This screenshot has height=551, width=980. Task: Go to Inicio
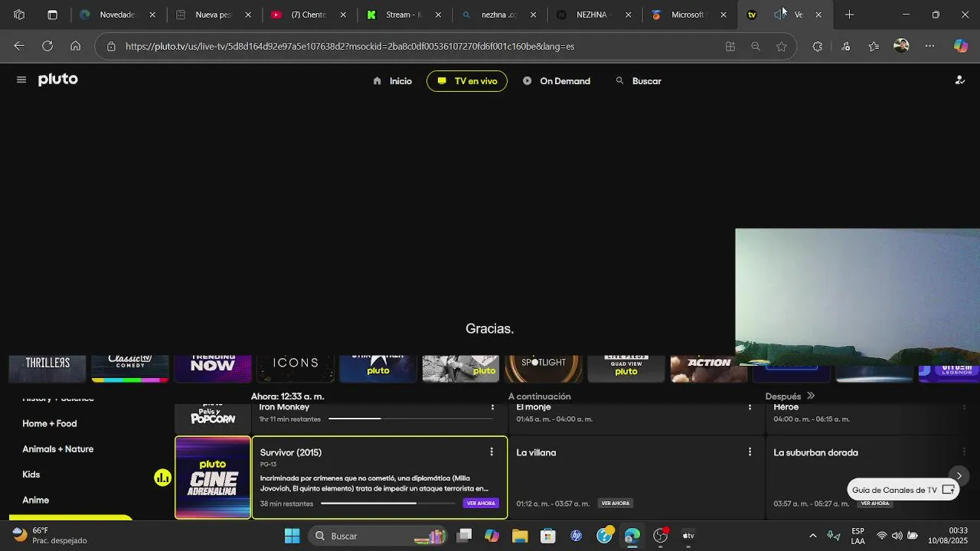tap(392, 81)
